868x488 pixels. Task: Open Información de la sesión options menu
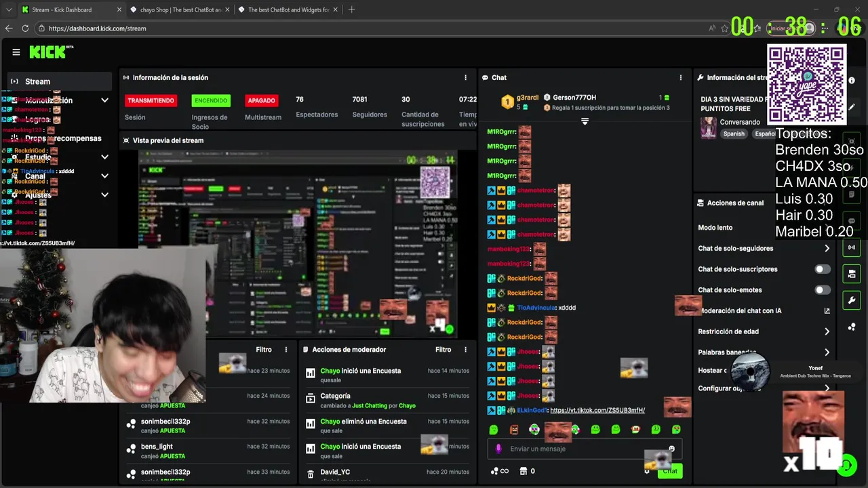465,77
